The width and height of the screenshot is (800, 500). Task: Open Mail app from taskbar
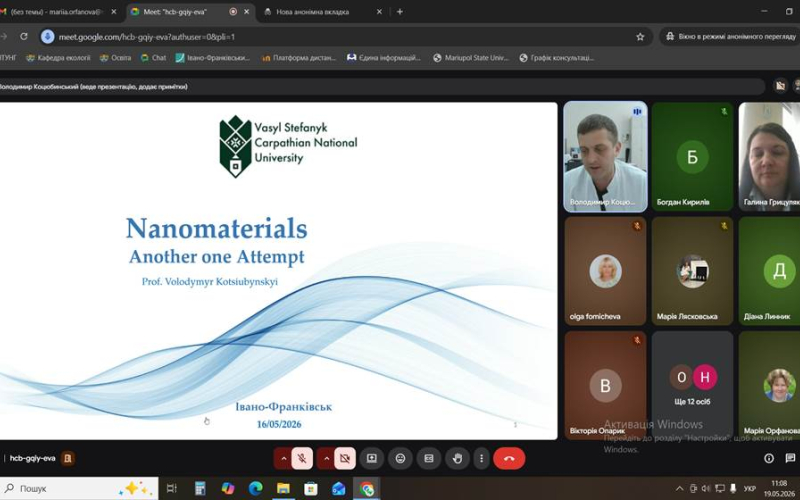coord(339,488)
